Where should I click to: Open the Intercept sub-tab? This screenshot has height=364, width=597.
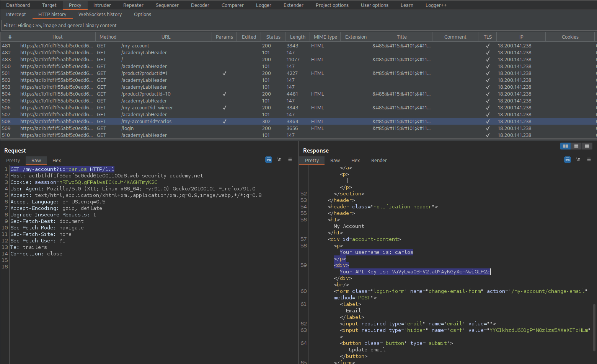click(x=16, y=14)
